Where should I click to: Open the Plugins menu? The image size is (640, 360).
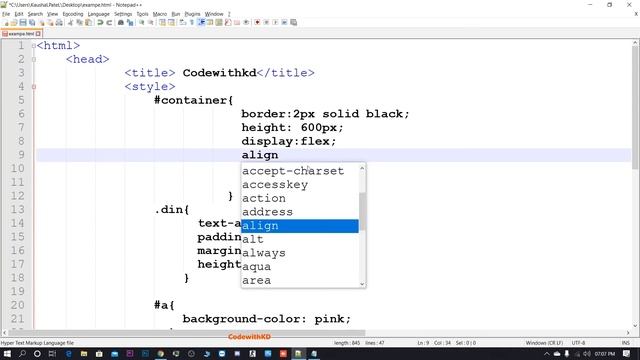tap(192, 14)
